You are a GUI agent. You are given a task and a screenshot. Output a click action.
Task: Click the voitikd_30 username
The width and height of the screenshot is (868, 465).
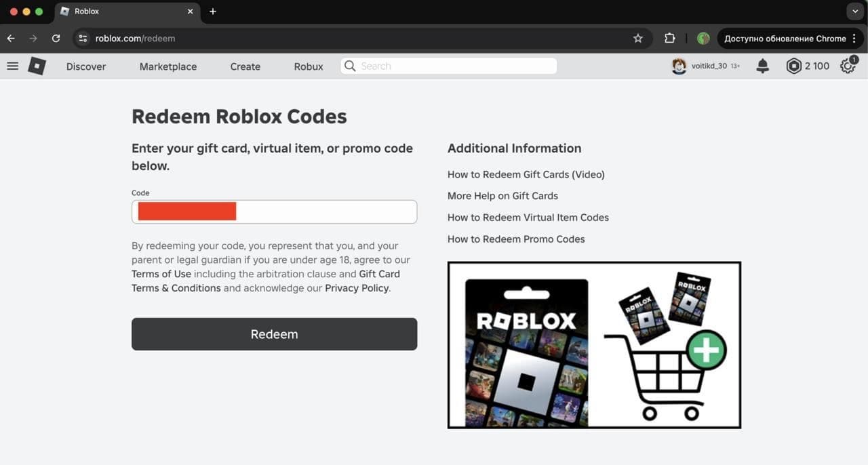[709, 66]
